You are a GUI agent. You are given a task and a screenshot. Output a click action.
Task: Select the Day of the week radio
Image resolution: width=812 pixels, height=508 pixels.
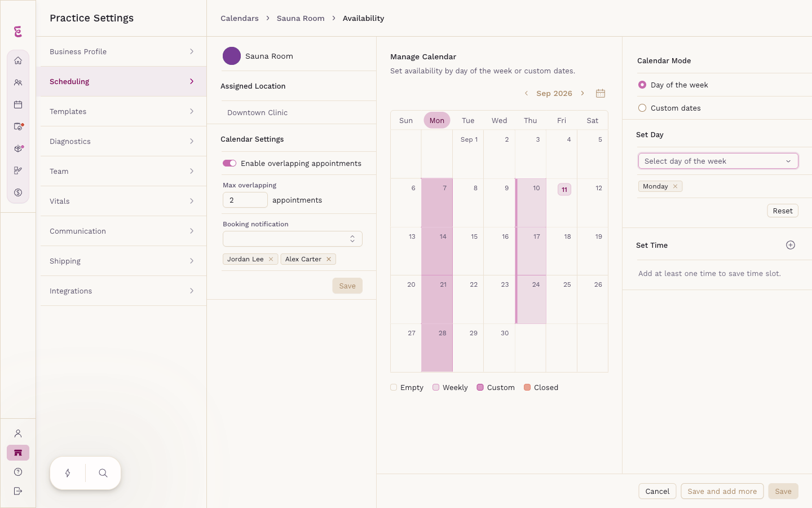[x=642, y=85]
